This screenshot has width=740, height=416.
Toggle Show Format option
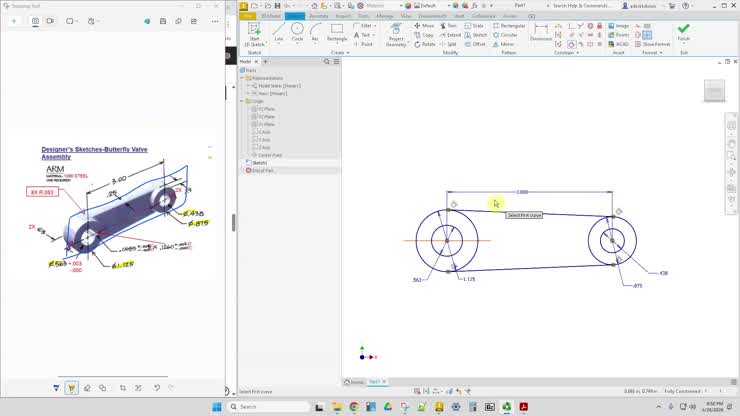(x=652, y=44)
